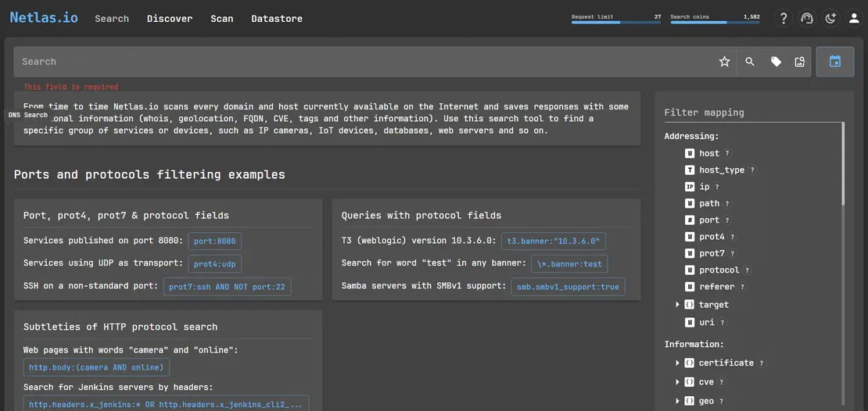Run example prot7:ssh AND NOT port:22
Screen dimensions: 868x411
point(227,287)
